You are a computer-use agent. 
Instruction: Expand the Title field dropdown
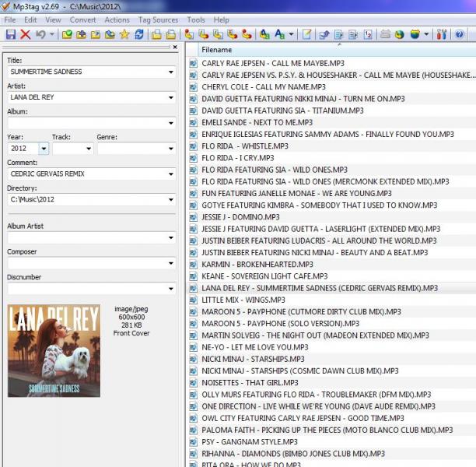(x=171, y=72)
